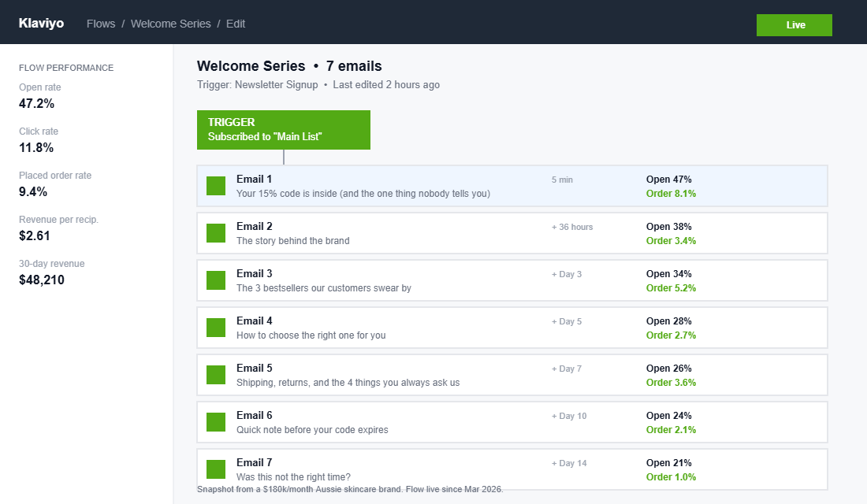Click the FLOW PERFORMANCE sidebar heading
Image resolution: width=867 pixels, height=504 pixels.
66,68
